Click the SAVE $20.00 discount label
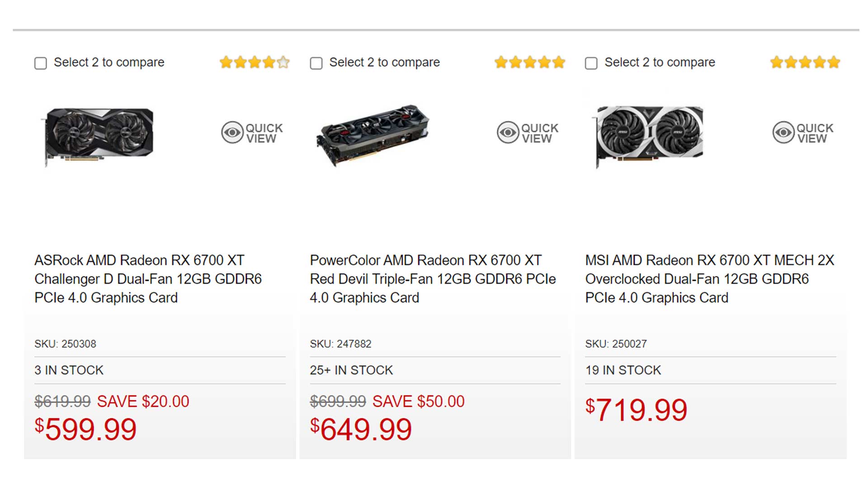 point(143,401)
